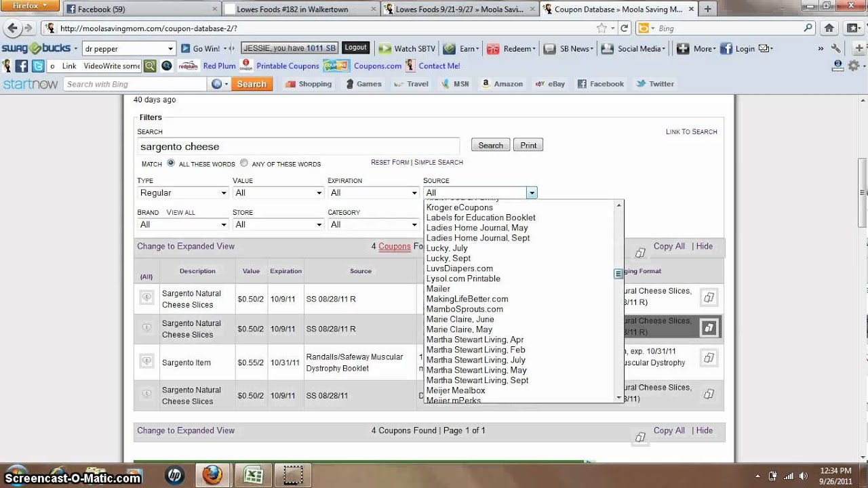This screenshot has height=488, width=868.
Task: Open the Firefox home page icon
Action: click(829, 28)
